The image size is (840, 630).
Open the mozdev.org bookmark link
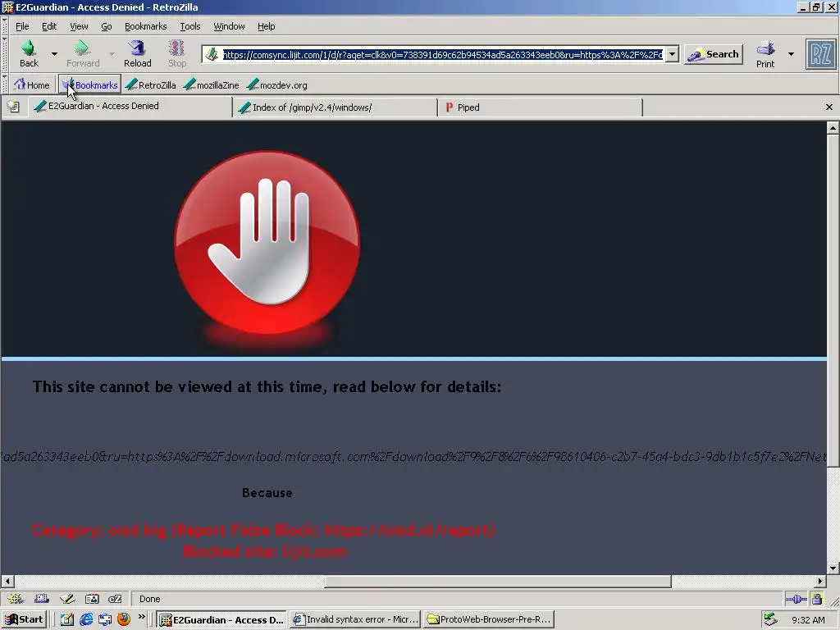[277, 84]
